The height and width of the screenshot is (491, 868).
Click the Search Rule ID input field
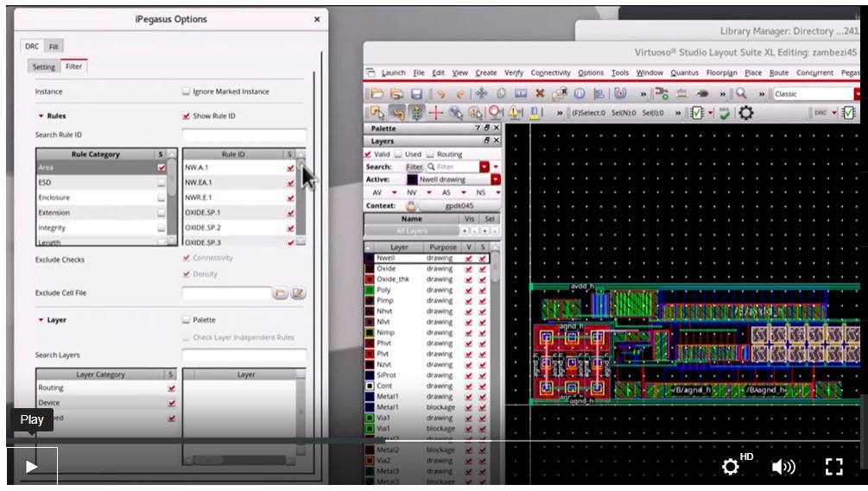(244, 135)
